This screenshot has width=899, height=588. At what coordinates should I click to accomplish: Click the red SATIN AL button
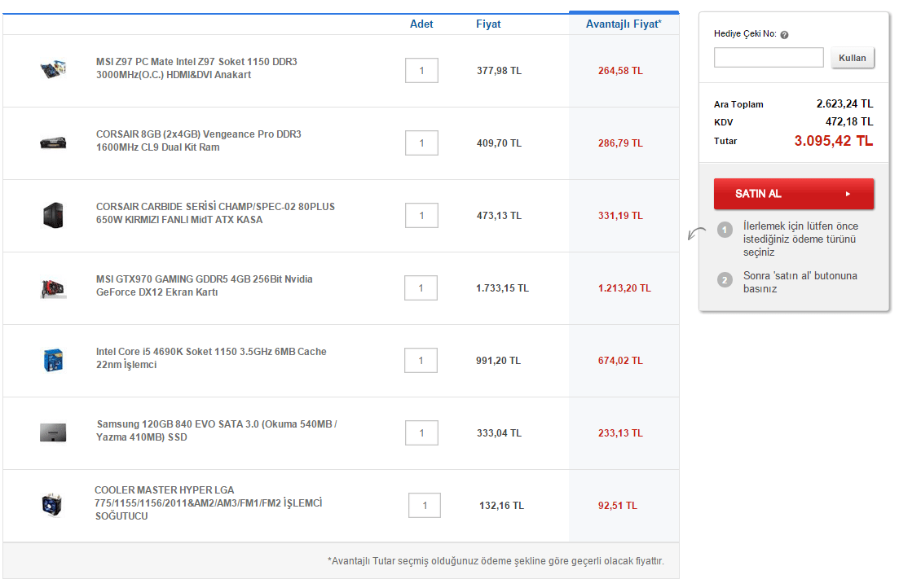click(x=793, y=194)
